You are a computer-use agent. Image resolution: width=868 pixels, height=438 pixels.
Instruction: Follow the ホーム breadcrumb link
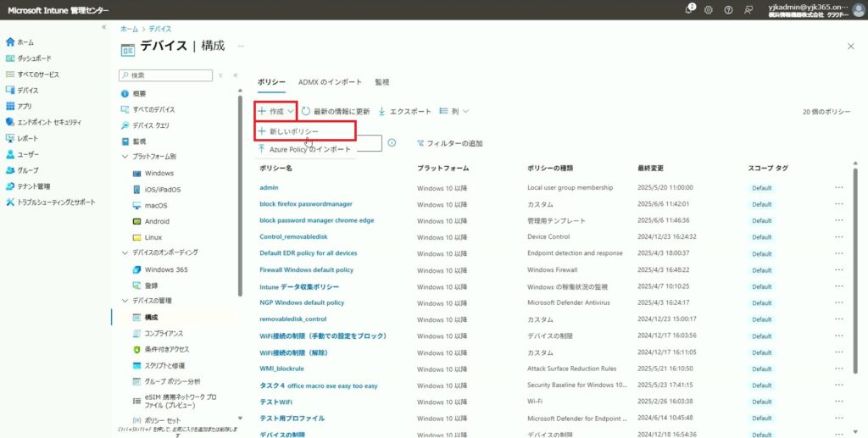click(x=130, y=29)
